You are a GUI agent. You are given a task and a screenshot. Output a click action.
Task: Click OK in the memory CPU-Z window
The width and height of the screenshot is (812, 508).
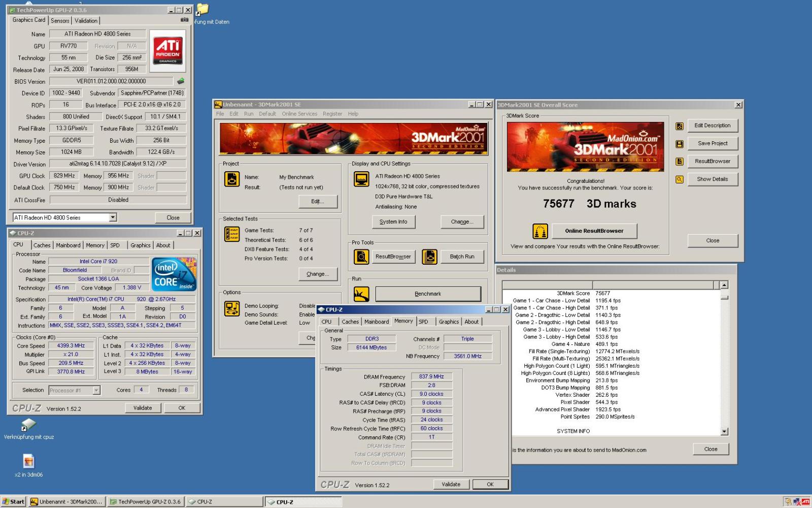tap(490, 485)
